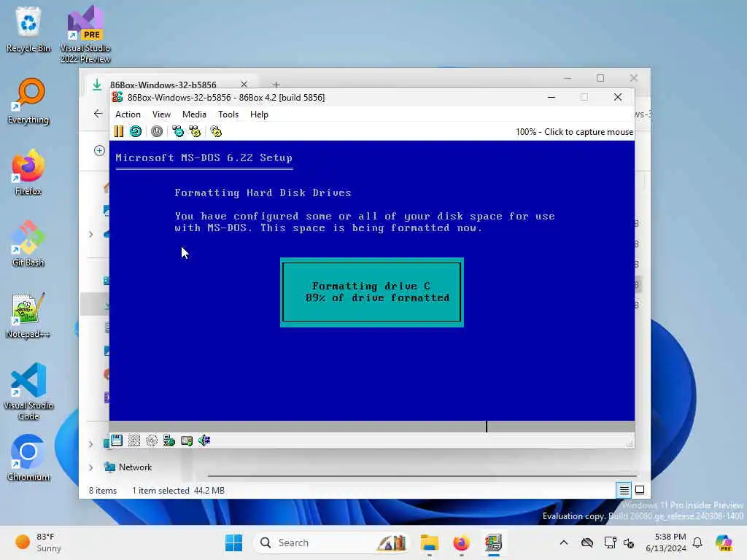747x560 pixels.
Task: Select Network in Explorer navigation pane
Action: [135, 467]
